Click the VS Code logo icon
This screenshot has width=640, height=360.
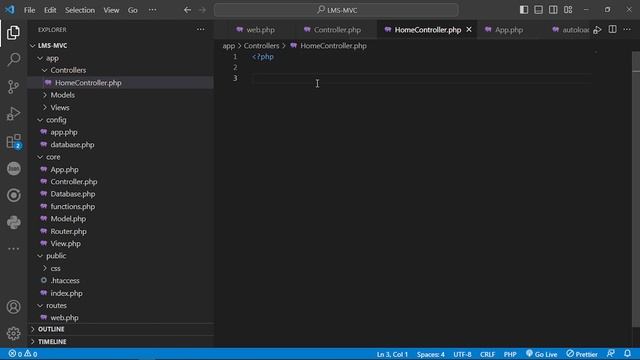pyautogui.click(x=10, y=9)
